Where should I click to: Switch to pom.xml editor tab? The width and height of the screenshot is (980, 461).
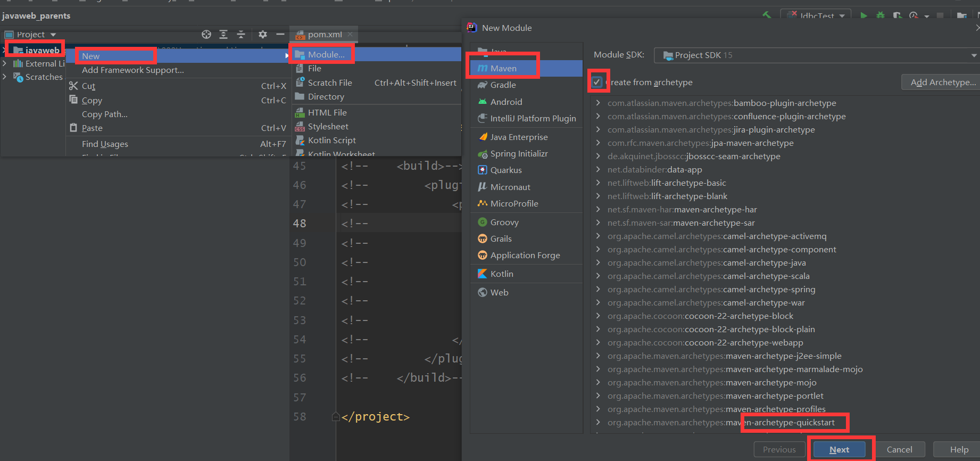point(325,35)
